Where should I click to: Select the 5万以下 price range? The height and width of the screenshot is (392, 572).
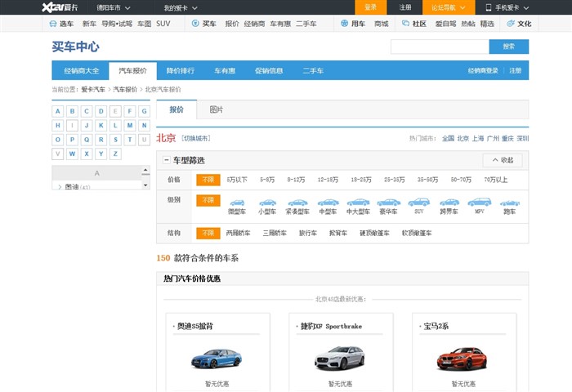click(237, 180)
